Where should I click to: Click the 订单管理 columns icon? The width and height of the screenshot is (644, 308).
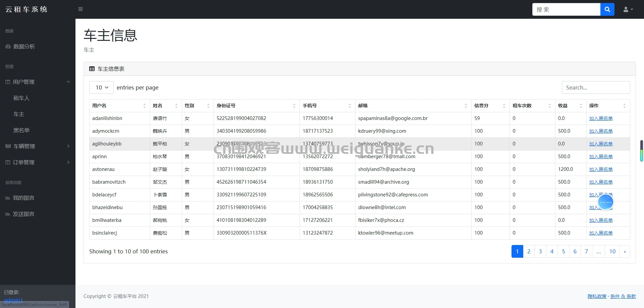[8, 162]
